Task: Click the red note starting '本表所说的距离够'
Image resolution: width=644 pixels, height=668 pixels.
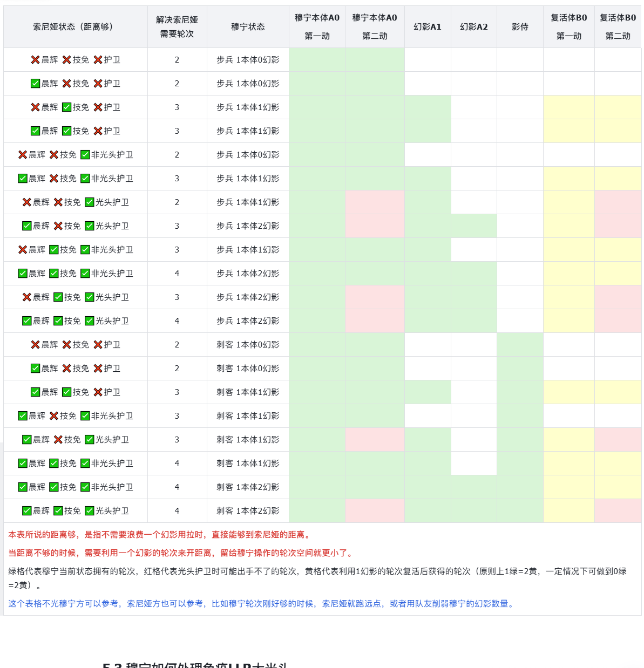Action: [160, 535]
